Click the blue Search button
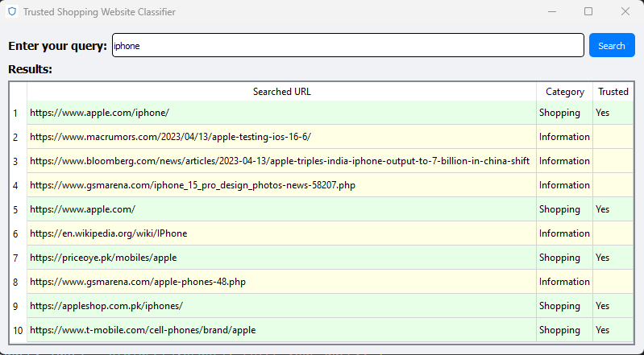 pos(612,46)
